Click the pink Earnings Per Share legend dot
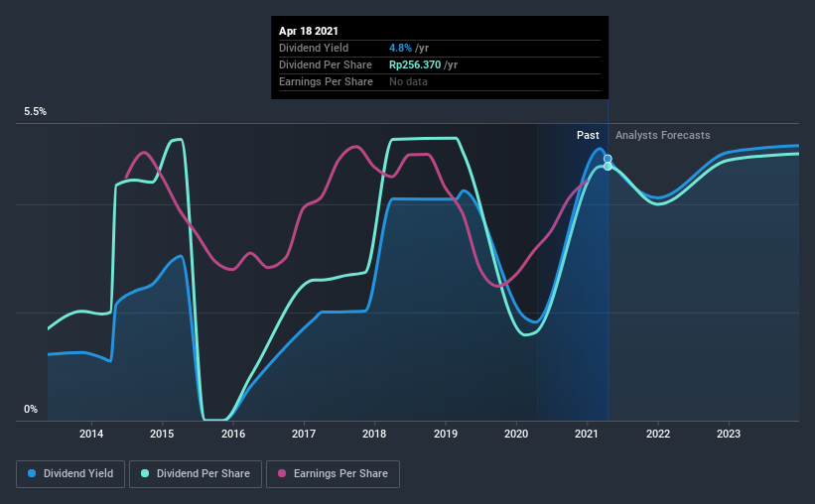Screen dimensions: 815x504 [282, 473]
